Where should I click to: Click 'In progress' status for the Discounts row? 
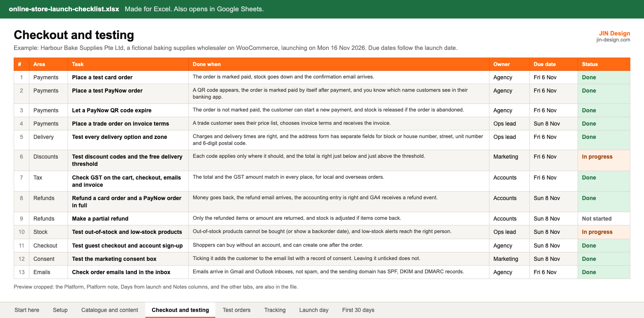pos(604,160)
